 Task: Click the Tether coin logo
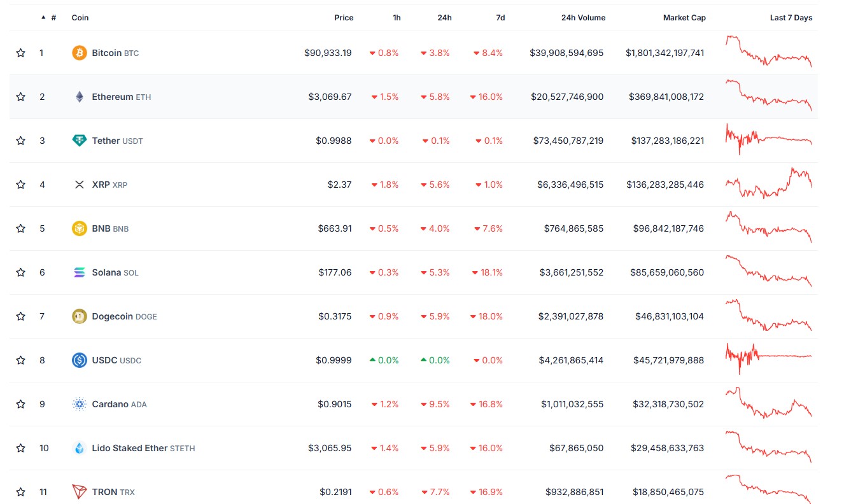[x=80, y=141]
